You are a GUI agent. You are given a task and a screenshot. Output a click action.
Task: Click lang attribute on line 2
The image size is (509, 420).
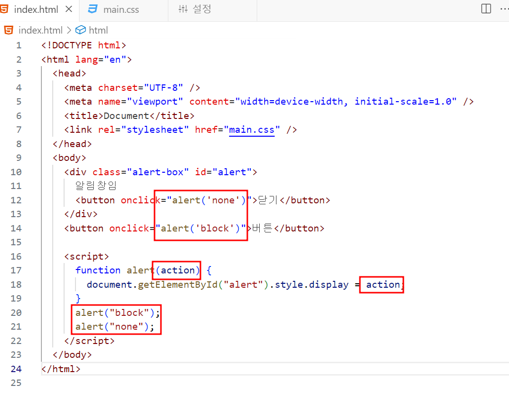[x=87, y=60]
